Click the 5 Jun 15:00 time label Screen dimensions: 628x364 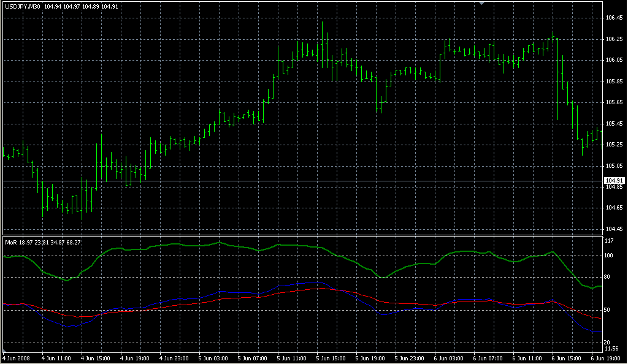[331, 358]
